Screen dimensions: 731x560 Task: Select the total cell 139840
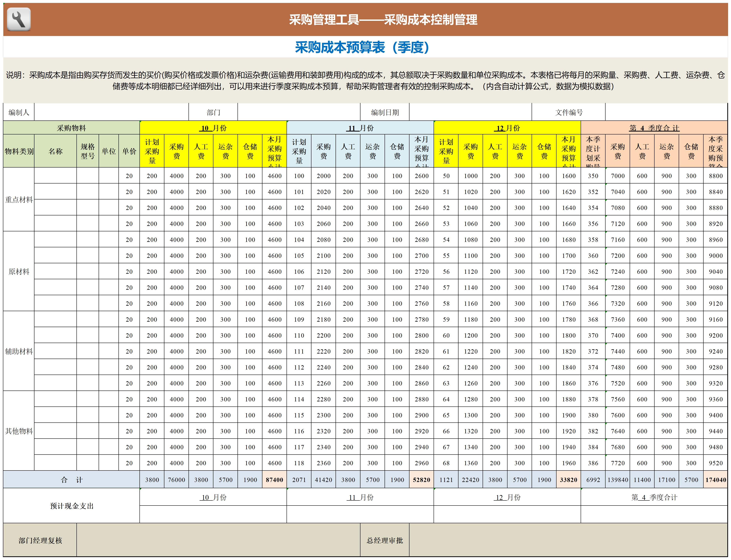(617, 479)
